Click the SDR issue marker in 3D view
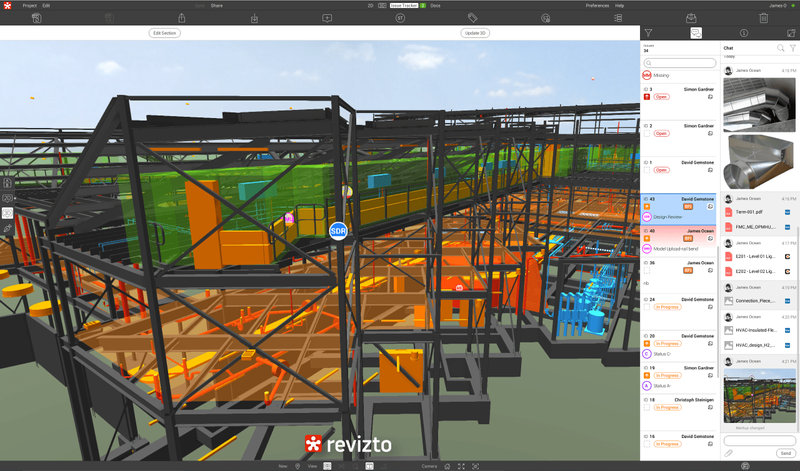This screenshot has height=471, width=800. click(338, 231)
